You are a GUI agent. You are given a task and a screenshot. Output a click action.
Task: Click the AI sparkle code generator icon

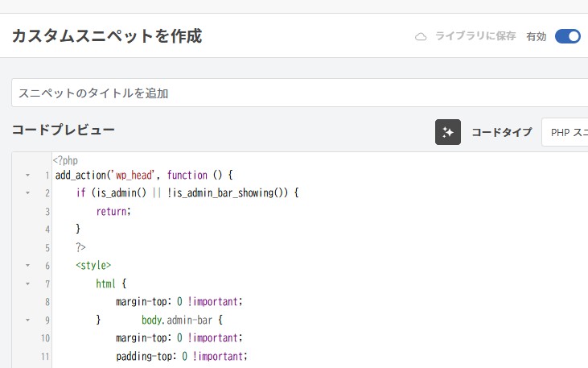pos(448,132)
